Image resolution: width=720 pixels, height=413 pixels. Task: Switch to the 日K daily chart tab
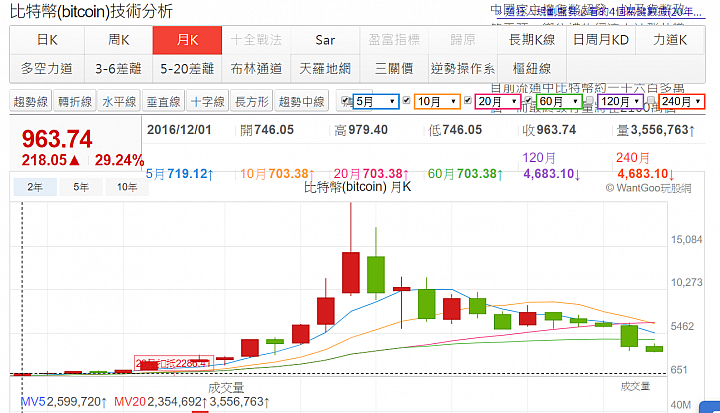(47, 40)
